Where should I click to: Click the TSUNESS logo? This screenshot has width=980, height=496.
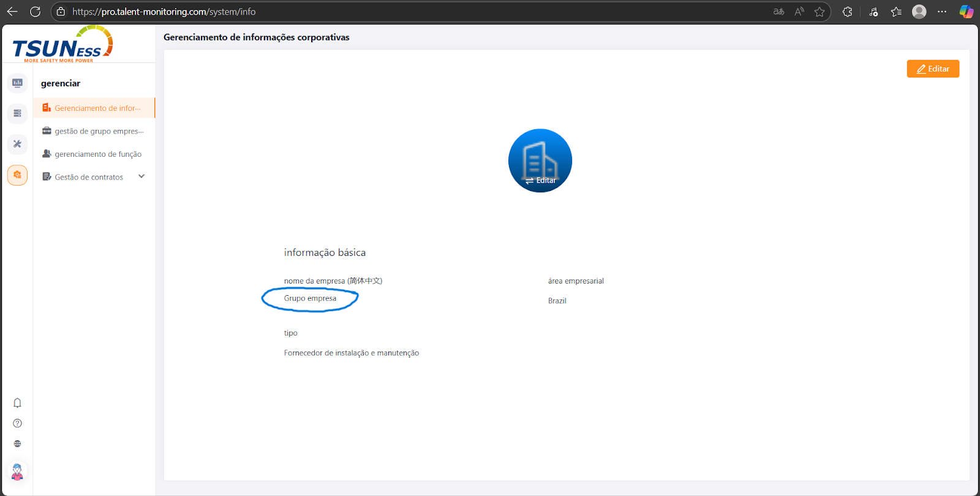coord(62,45)
